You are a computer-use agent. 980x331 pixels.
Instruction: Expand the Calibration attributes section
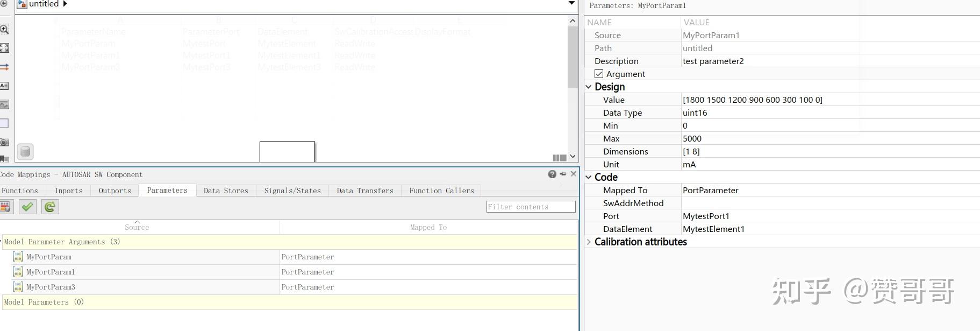click(589, 242)
